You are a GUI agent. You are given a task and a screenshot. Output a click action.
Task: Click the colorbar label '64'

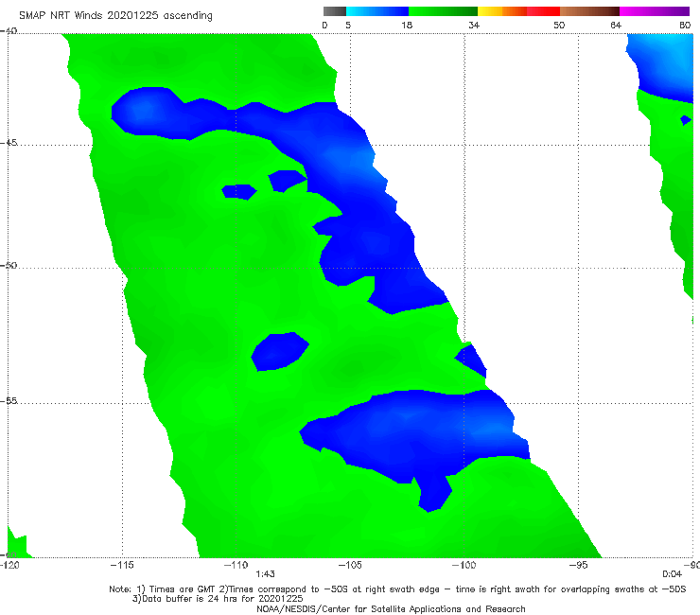(616, 25)
